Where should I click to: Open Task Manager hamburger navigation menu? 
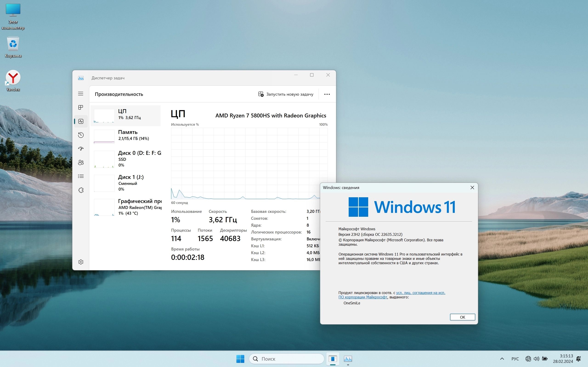(x=81, y=94)
